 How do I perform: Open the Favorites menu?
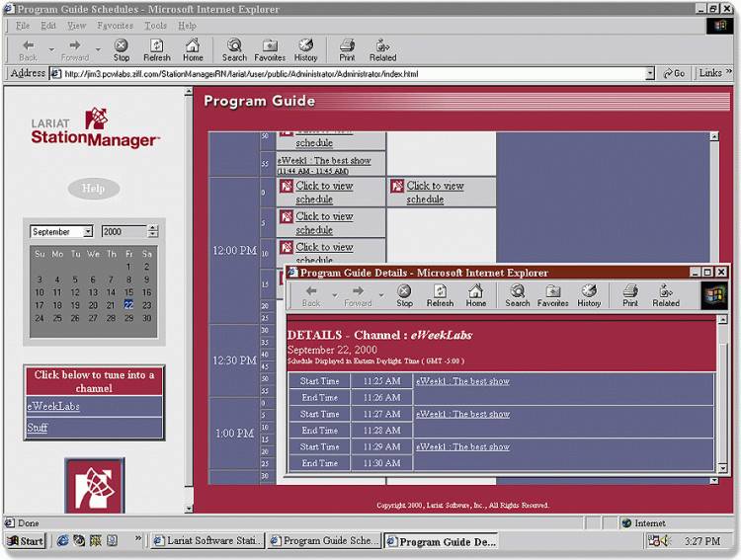(x=116, y=26)
